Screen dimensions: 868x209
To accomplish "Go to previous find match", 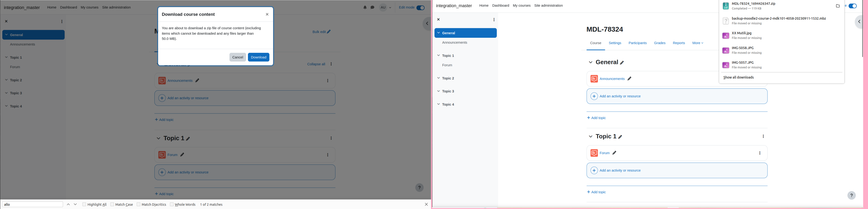I will pos(68,205).
